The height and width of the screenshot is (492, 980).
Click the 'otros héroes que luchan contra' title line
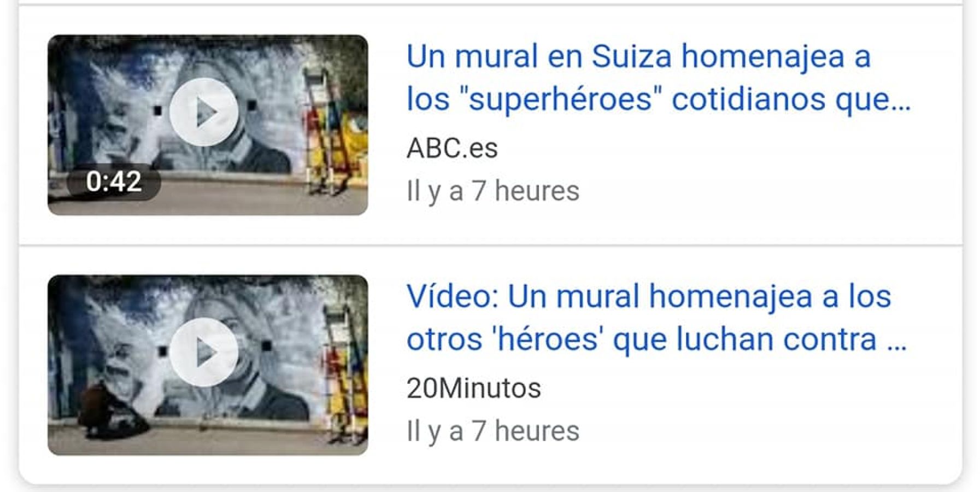tap(656, 340)
